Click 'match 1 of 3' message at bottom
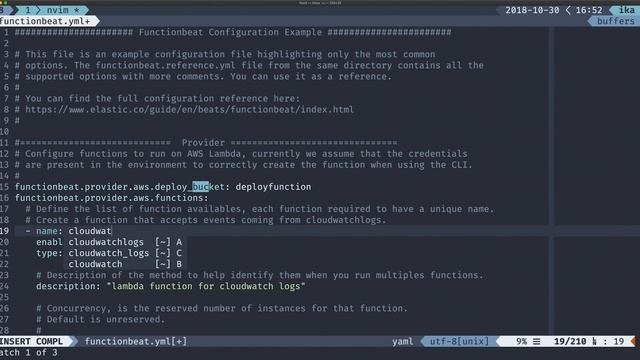This screenshot has height=360, width=640. (29, 352)
